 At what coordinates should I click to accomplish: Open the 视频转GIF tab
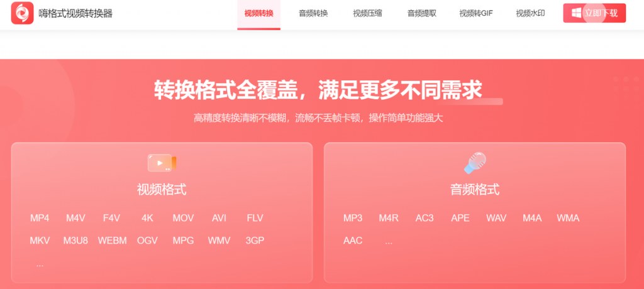[x=476, y=14]
